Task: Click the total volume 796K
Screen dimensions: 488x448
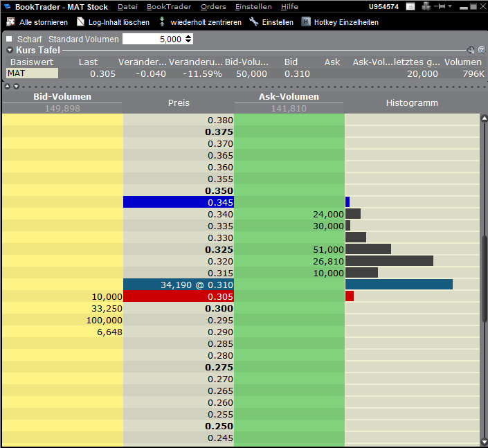Action: pos(473,74)
